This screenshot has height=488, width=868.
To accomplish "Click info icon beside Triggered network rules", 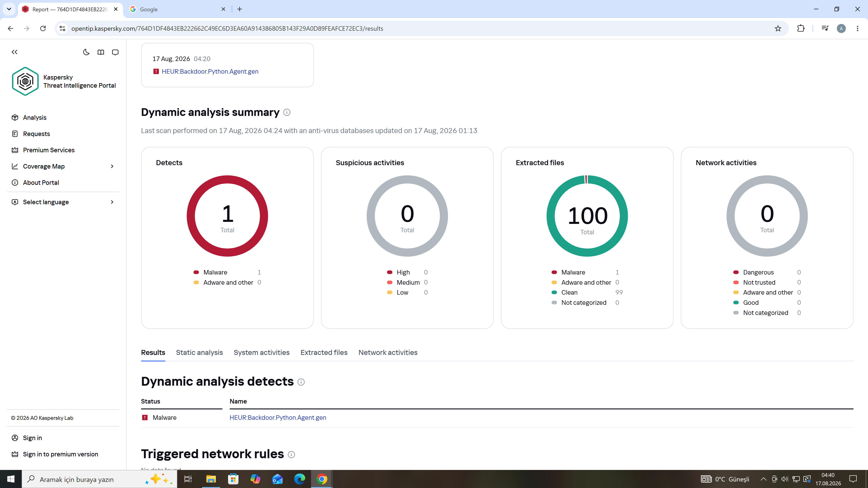I will pyautogui.click(x=291, y=454).
